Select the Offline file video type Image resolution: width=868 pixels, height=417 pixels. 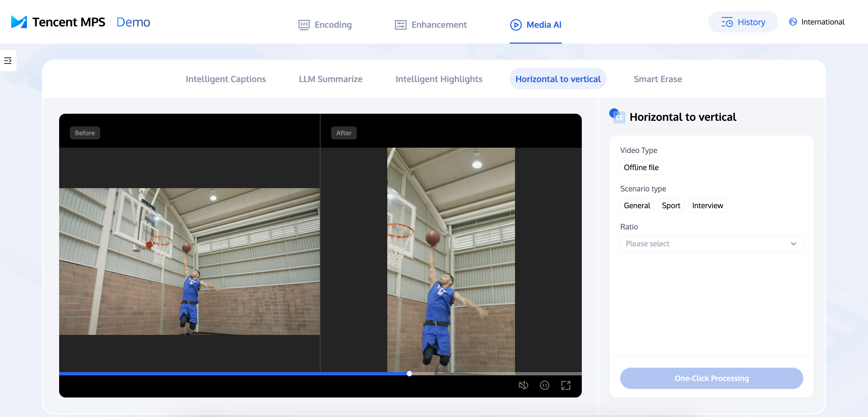tap(641, 167)
